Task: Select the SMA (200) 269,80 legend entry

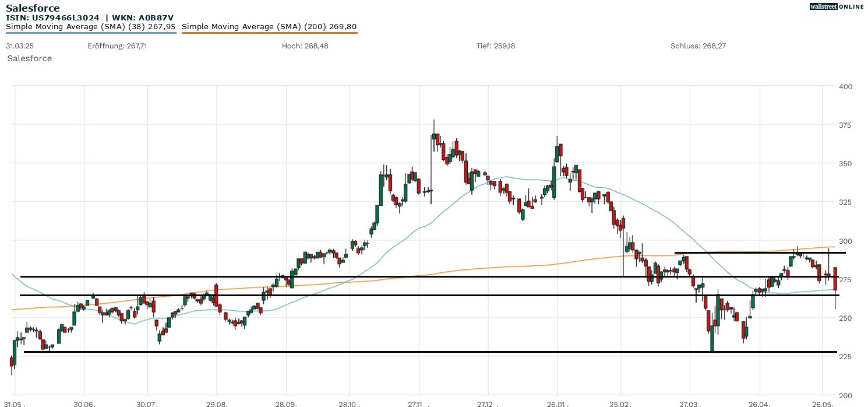Action: point(269,27)
